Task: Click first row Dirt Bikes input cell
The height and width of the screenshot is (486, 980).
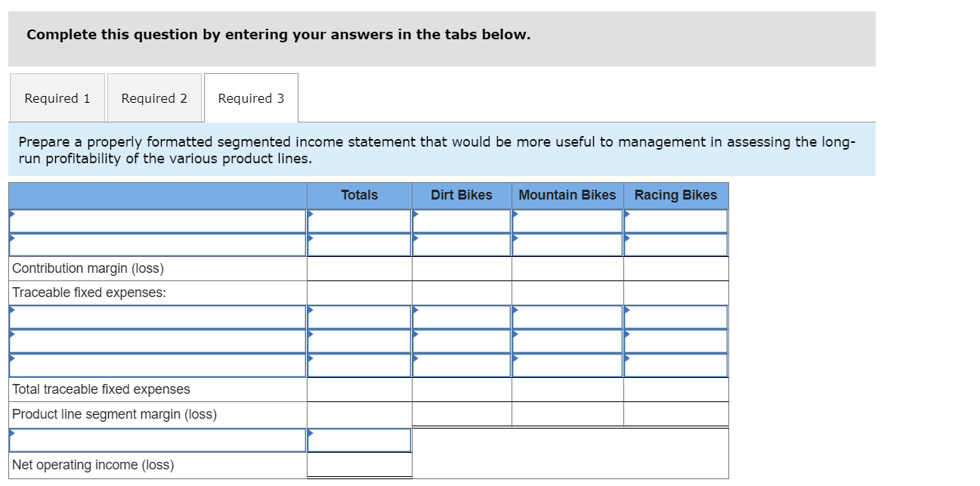Action: point(462,221)
